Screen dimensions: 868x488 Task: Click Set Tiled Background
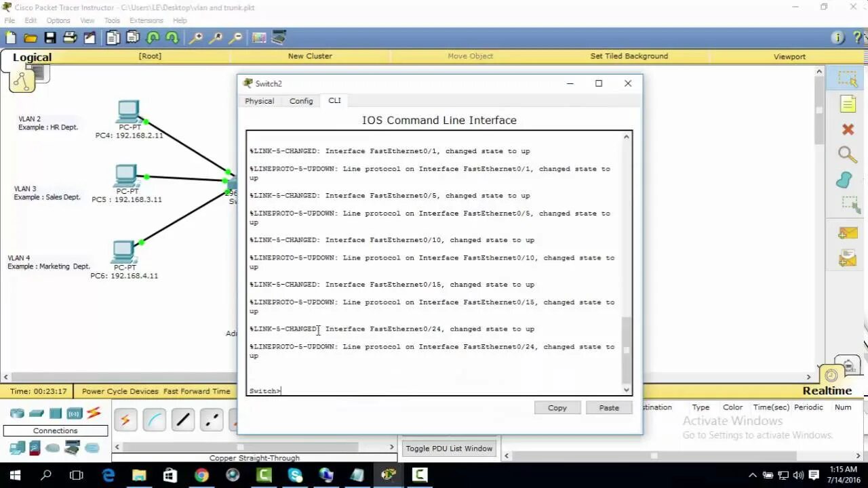[629, 56]
